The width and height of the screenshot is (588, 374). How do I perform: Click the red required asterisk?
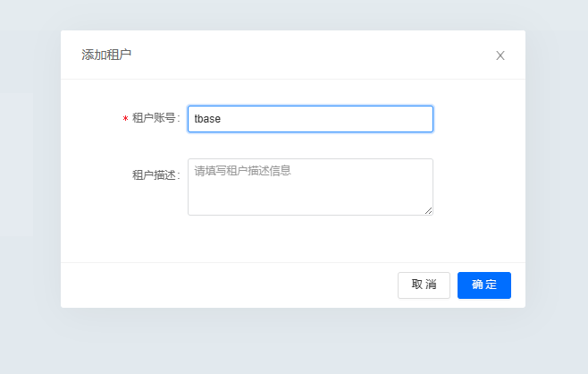(x=125, y=120)
